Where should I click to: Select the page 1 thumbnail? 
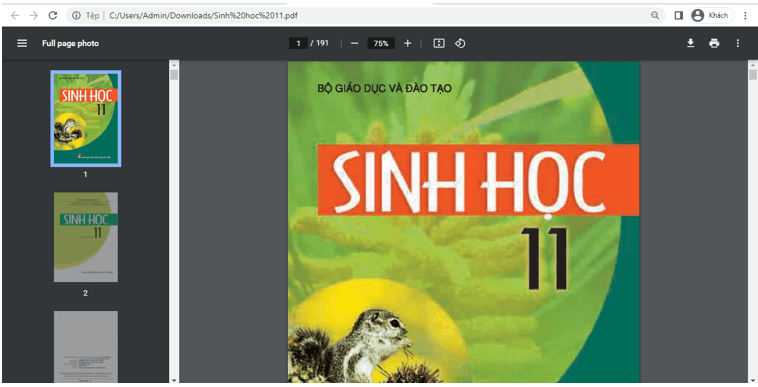pyautogui.click(x=86, y=119)
